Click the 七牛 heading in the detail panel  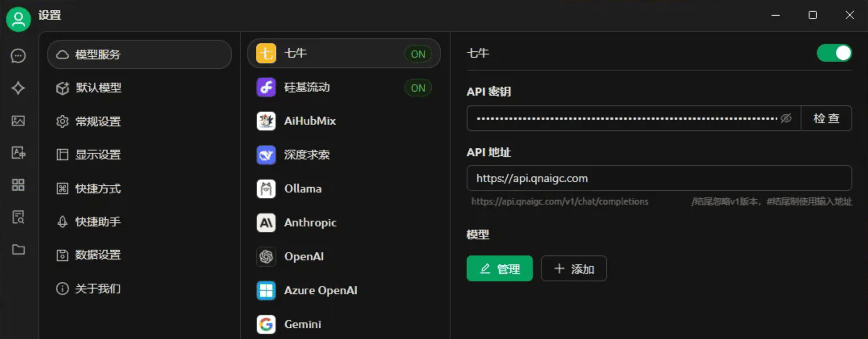pos(478,53)
